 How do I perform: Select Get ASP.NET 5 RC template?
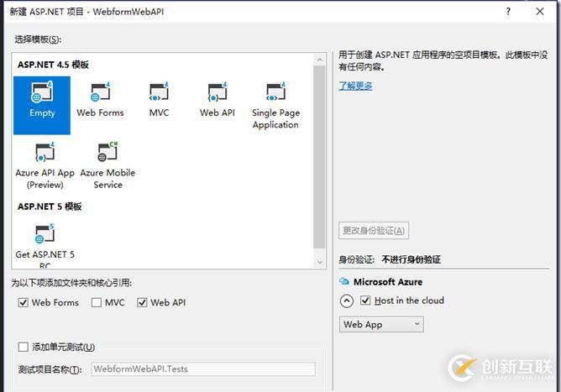click(x=45, y=246)
